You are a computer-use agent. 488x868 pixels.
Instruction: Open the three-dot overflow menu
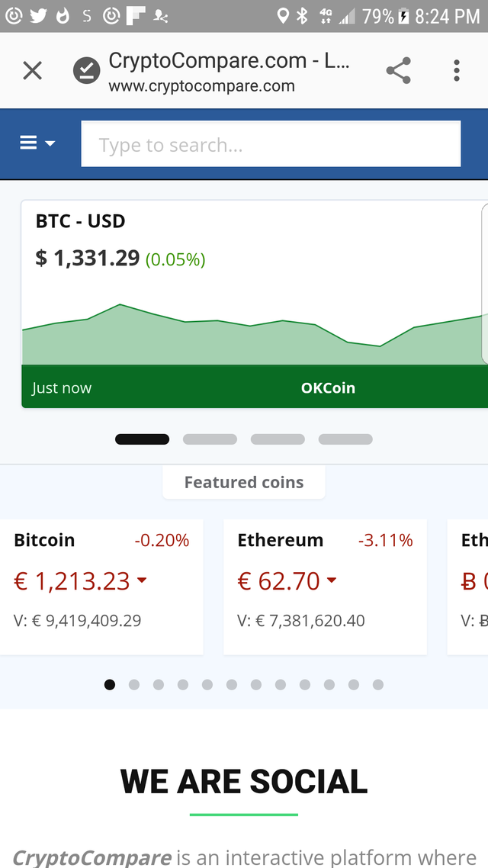457,70
